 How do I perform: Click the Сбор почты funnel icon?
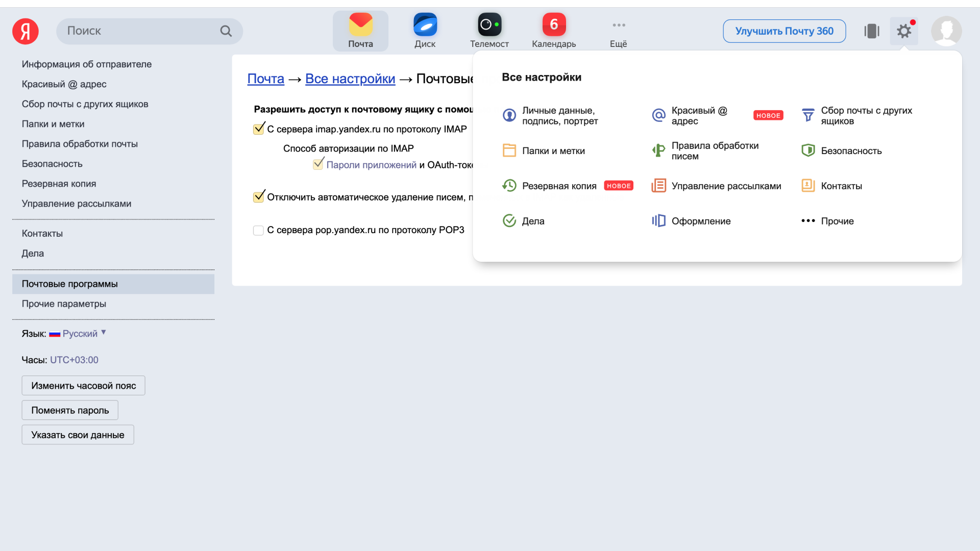tap(808, 115)
